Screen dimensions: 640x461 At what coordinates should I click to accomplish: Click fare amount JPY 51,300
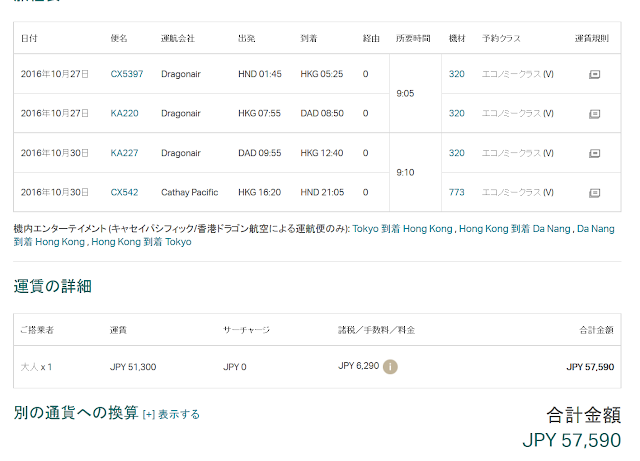[133, 367]
